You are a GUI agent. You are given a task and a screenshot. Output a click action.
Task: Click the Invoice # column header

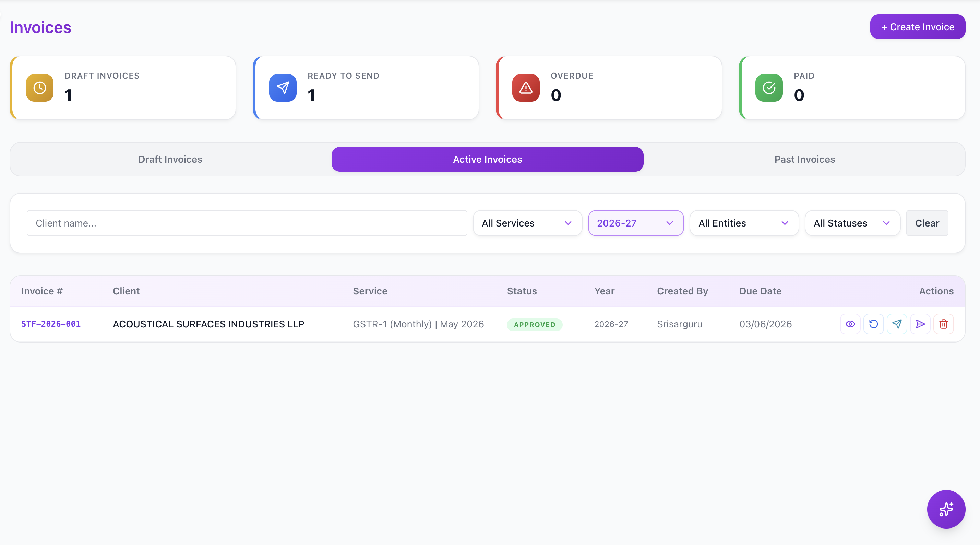[x=42, y=291]
